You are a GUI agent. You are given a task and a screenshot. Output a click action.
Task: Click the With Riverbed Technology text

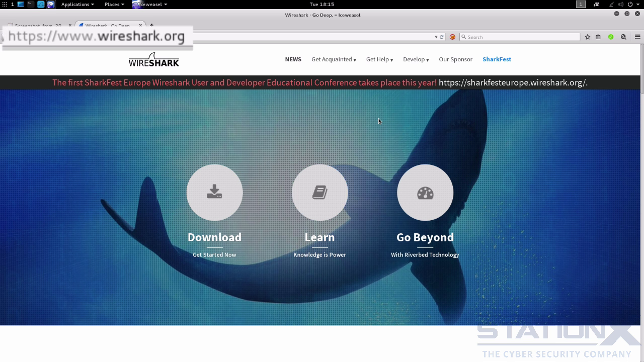click(x=425, y=255)
